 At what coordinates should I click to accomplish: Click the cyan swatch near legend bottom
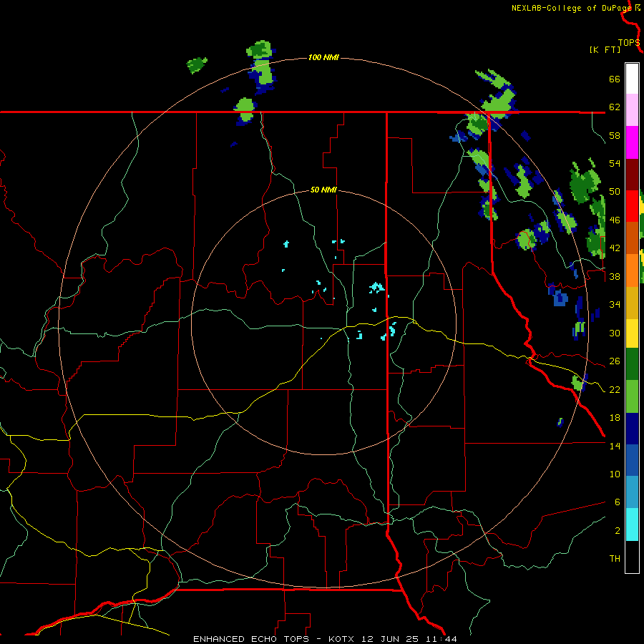pos(632,525)
